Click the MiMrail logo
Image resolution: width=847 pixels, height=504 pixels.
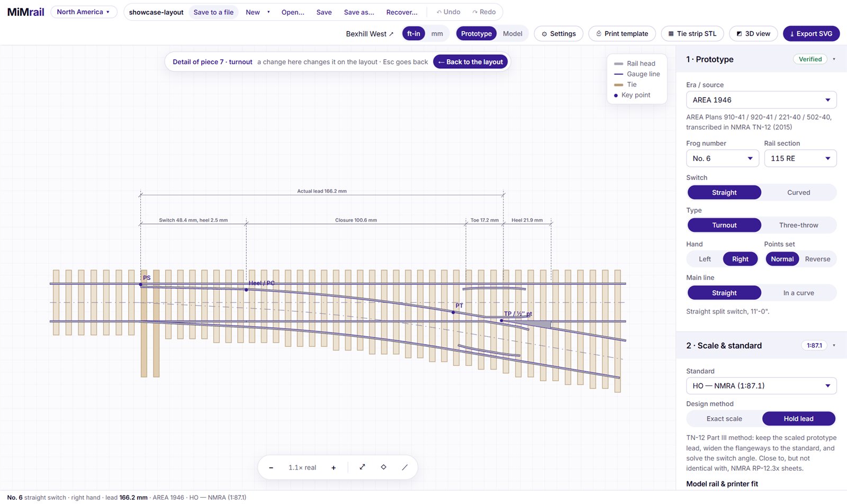25,12
